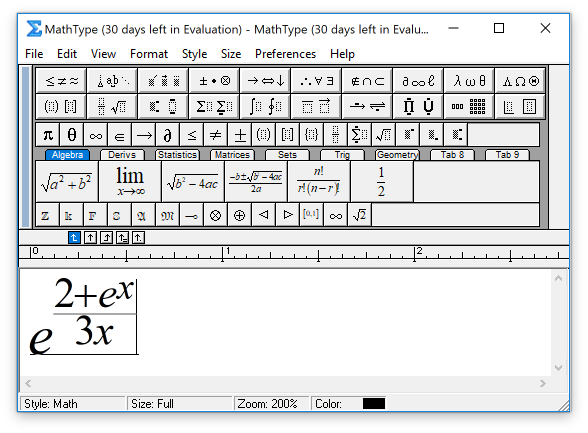Screen dimensions: 588x433
Task: Open the boxes templates palette
Action: coord(520,106)
